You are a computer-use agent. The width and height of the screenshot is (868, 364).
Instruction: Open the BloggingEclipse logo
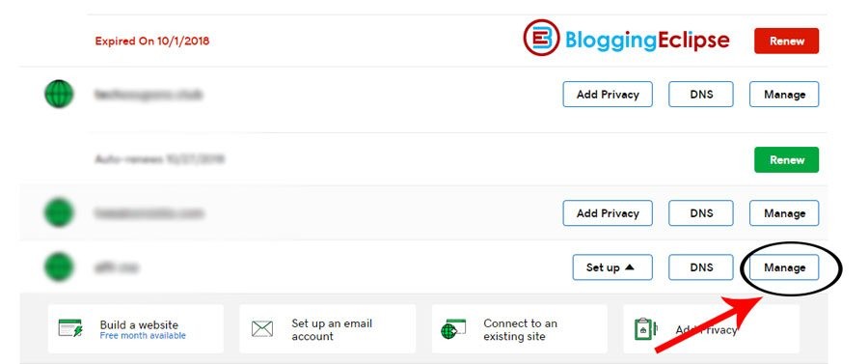[626, 39]
